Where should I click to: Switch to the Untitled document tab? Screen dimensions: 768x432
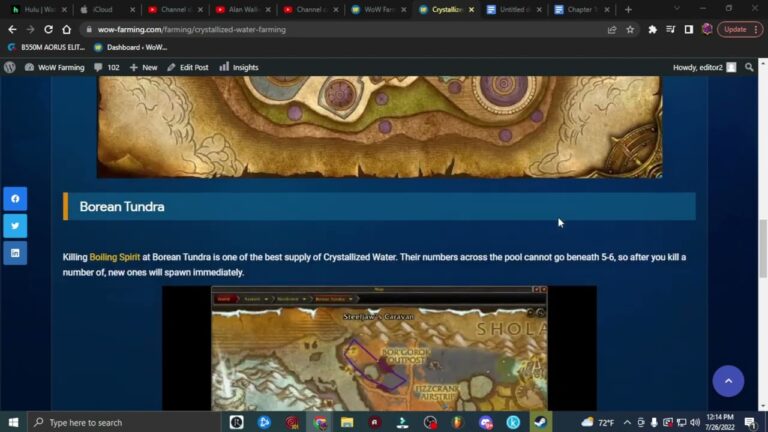point(514,9)
